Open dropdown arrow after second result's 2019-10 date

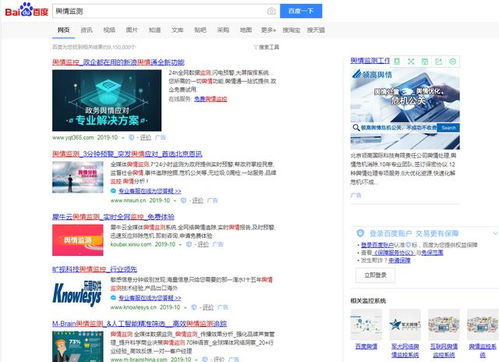[175, 201]
